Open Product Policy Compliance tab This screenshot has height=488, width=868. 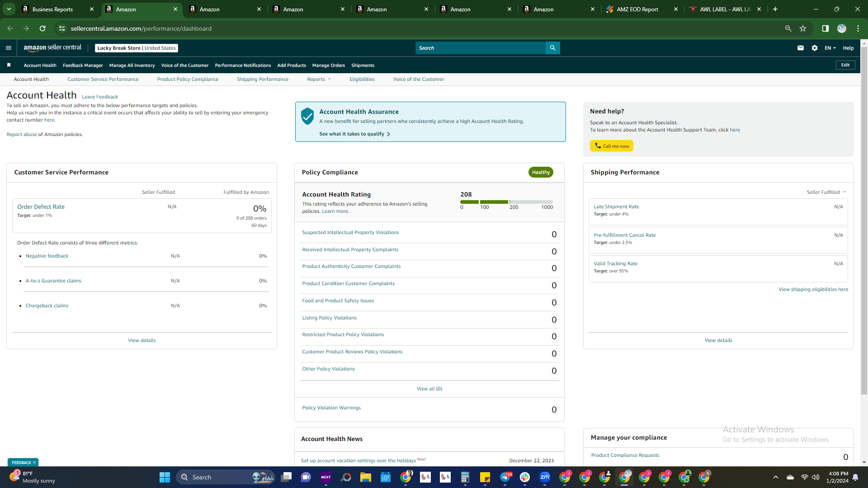pos(188,79)
